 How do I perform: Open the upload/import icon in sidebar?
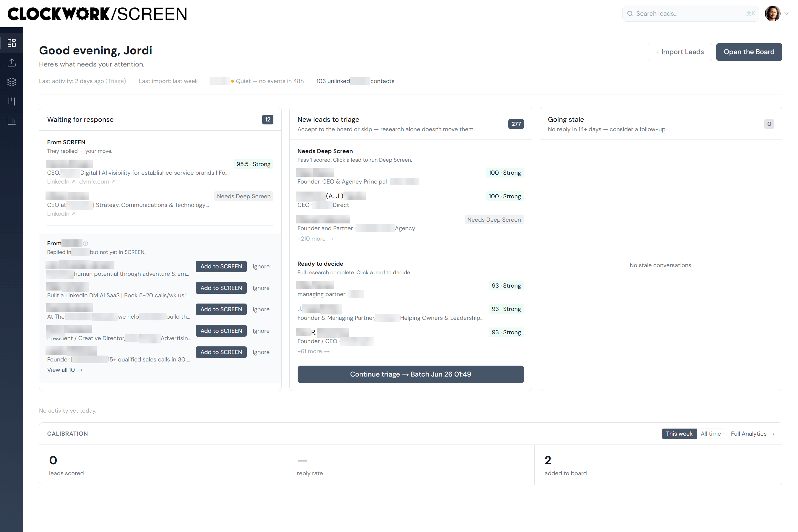pos(12,62)
